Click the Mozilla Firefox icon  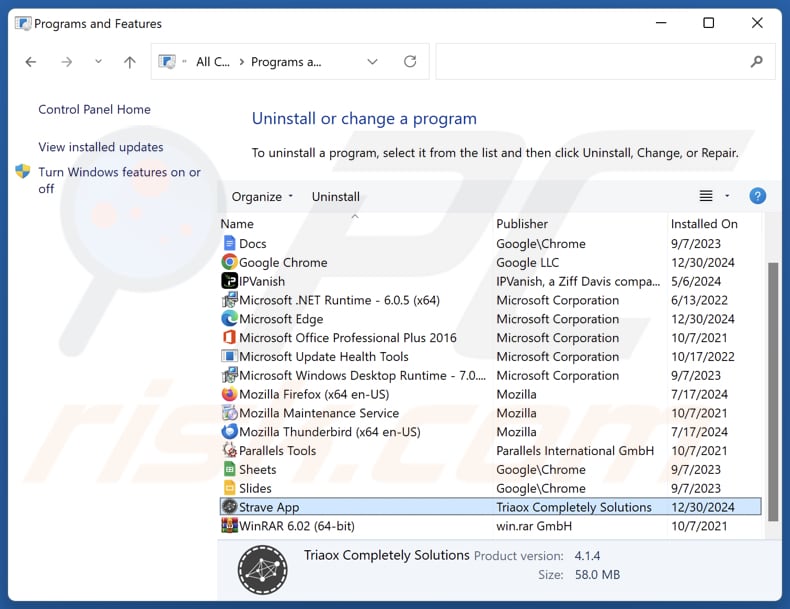click(229, 394)
